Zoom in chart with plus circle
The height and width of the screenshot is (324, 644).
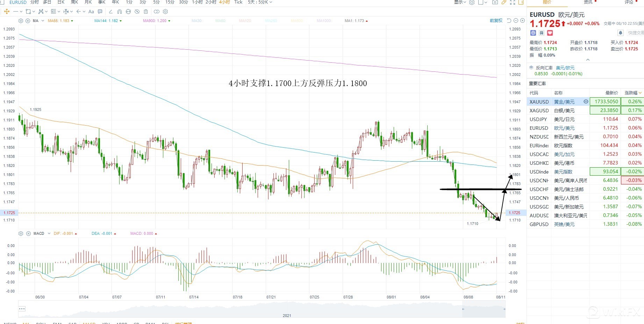click(x=522, y=21)
